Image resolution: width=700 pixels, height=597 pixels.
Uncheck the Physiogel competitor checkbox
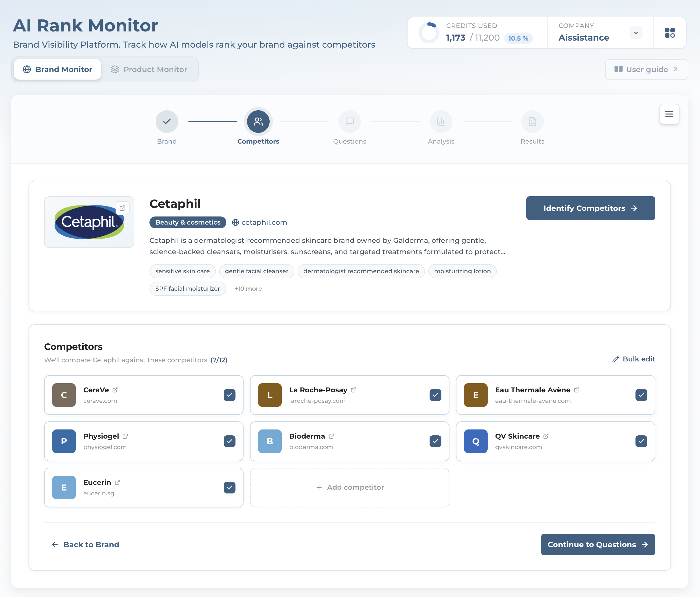[x=229, y=441]
